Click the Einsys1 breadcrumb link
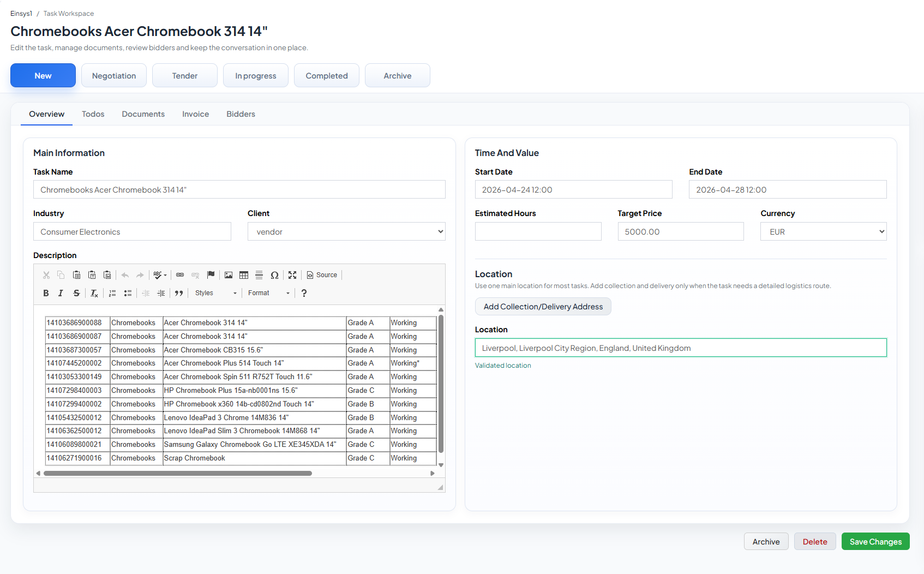Image resolution: width=924 pixels, height=574 pixels. point(21,14)
